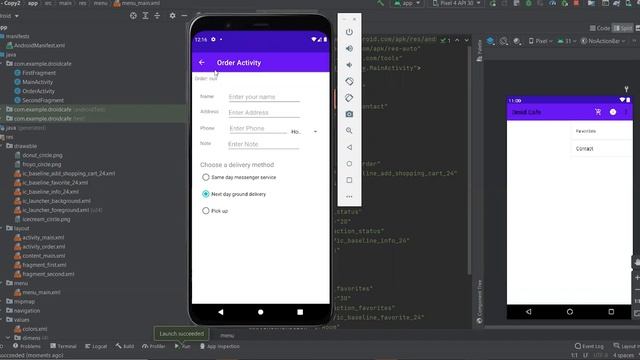
Task: Click emulator sidebar home circle icon
Action: point(349,164)
